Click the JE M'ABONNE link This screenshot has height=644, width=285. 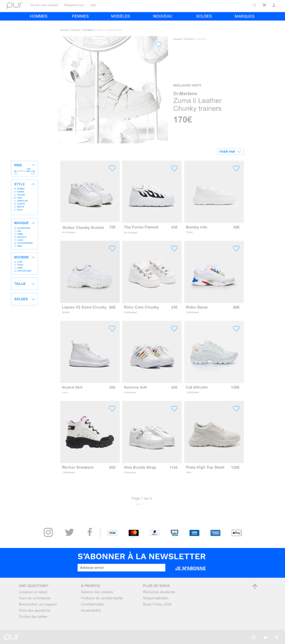pos(191,568)
